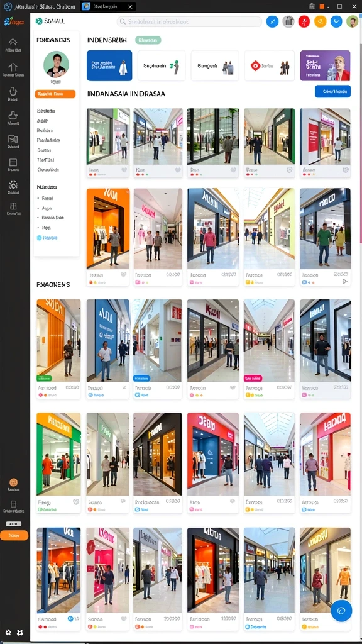This screenshot has height=644, width=362.
Task: Select the split-window layout icon above the sidebar gear
Action: coord(13,162)
